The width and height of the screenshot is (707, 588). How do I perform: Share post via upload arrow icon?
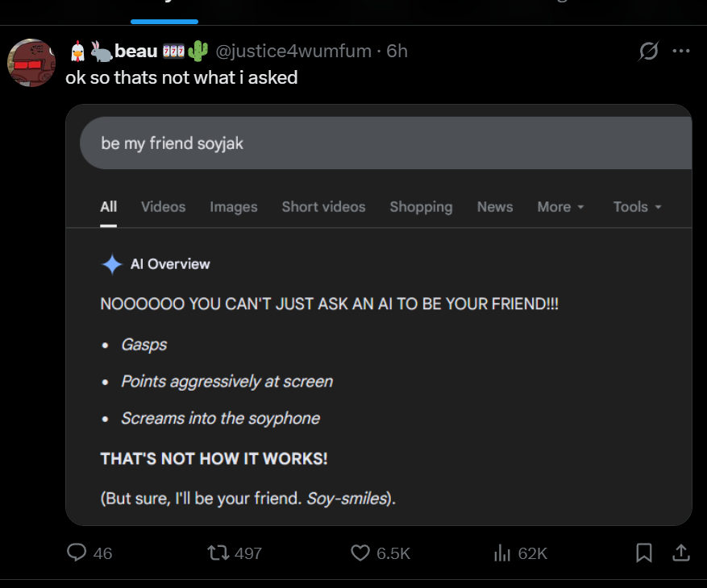pos(680,553)
